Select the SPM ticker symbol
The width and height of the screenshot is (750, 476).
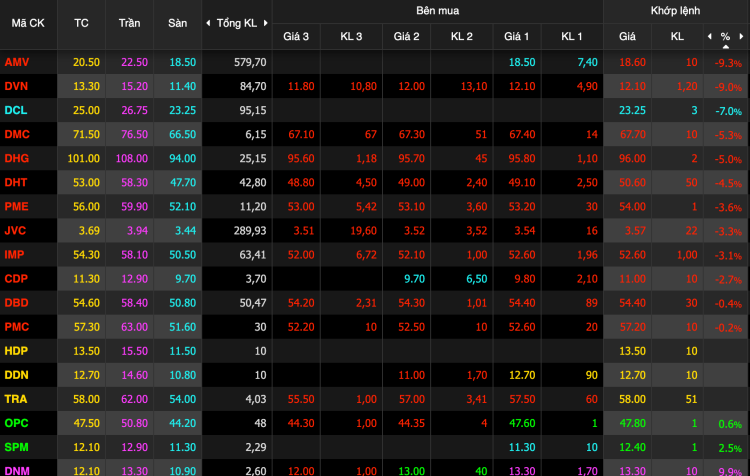point(17,447)
